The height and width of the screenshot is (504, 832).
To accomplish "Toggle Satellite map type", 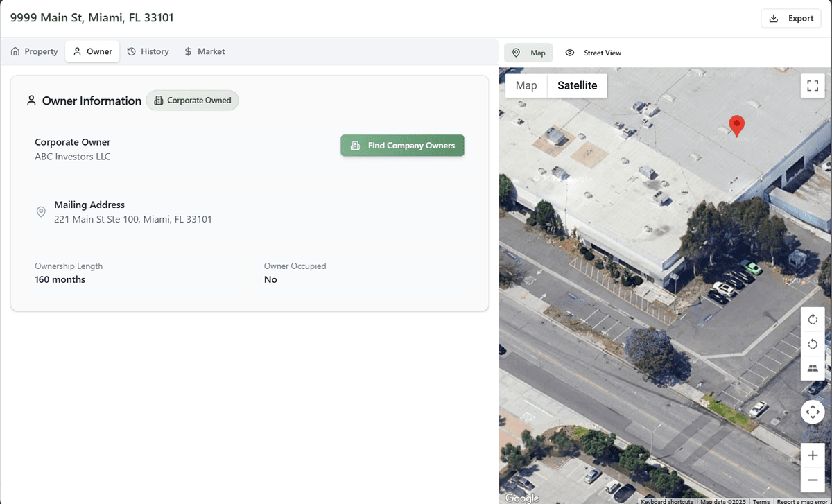I will tap(578, 85).
